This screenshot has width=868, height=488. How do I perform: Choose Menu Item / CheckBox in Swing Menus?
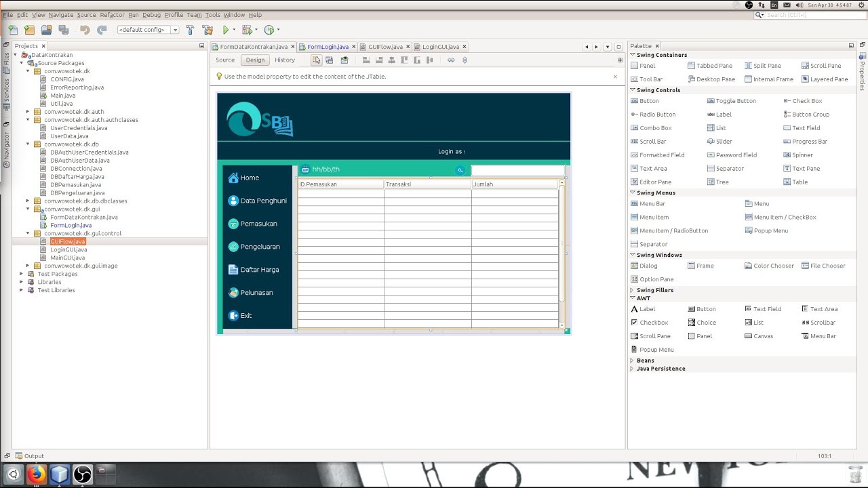(780, 217)
